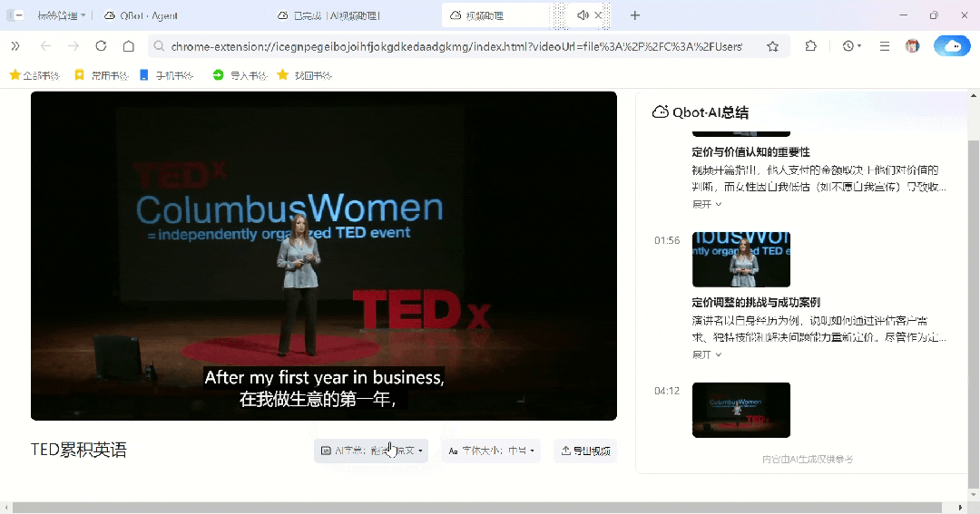Open the yellow-flag common bookmarks folder
980x514 pixels.
(x=101, y=75)
